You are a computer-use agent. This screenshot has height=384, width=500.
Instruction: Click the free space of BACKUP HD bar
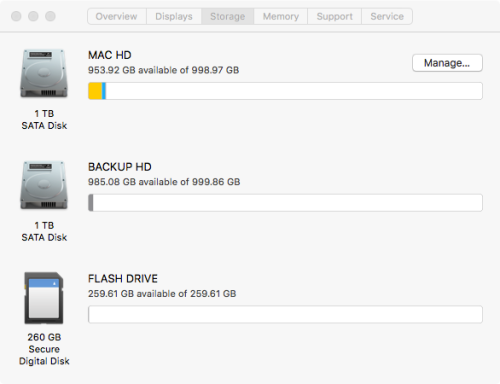[288, 203]
